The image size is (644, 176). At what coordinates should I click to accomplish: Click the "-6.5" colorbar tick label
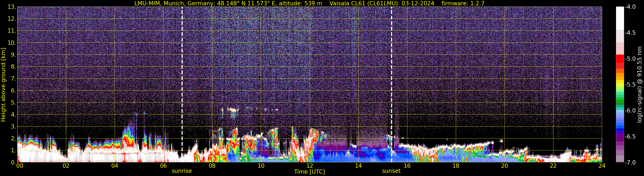630,136
